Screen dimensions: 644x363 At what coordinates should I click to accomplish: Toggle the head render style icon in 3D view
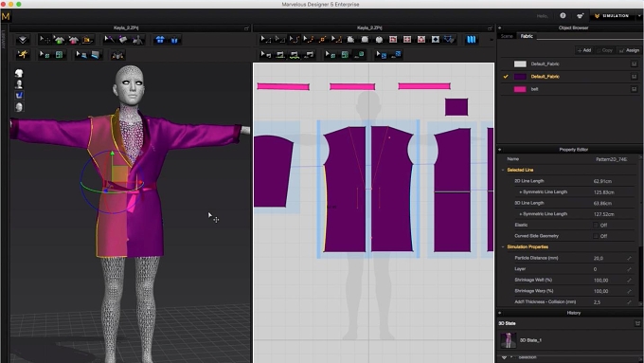[19, 107]
